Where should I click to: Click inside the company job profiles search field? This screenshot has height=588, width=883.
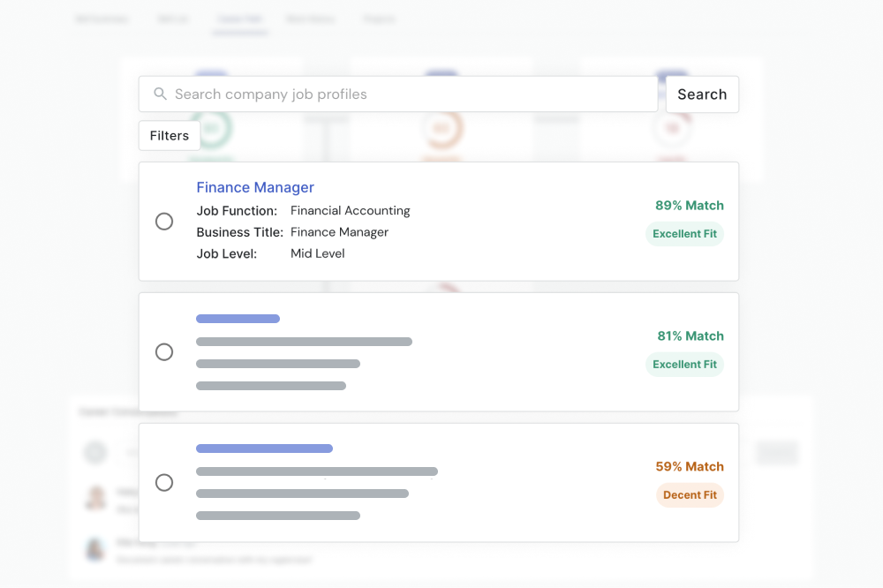pos(397,93)
